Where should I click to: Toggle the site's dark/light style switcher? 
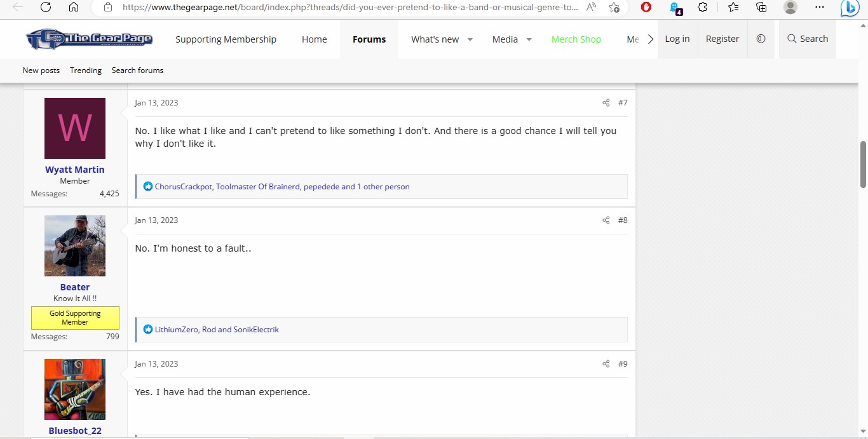click(x=761, y=39)
